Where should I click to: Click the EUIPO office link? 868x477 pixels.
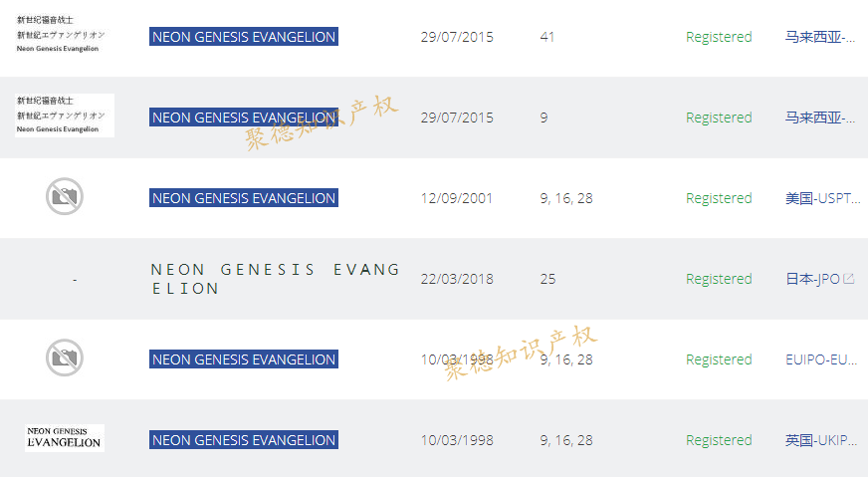click(x=821, y=359)
